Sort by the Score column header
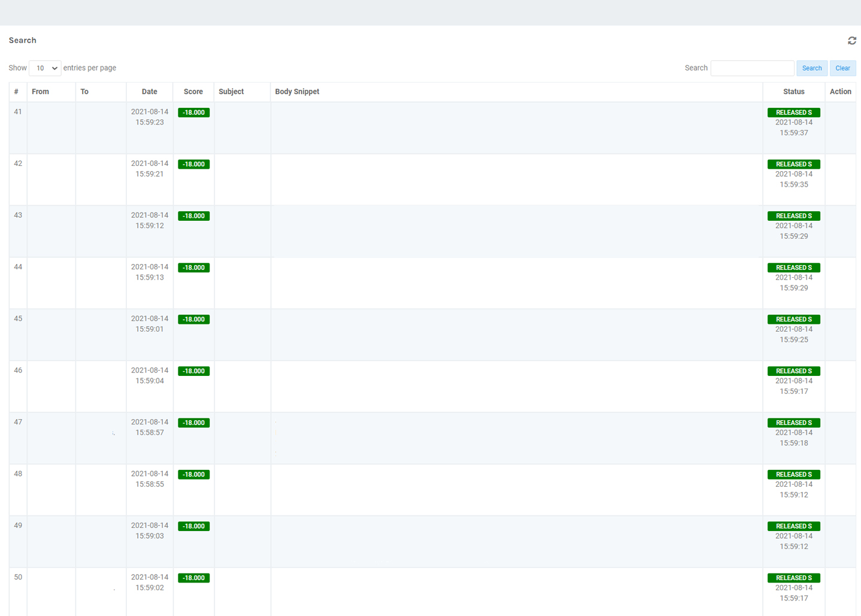 [193, 92]
